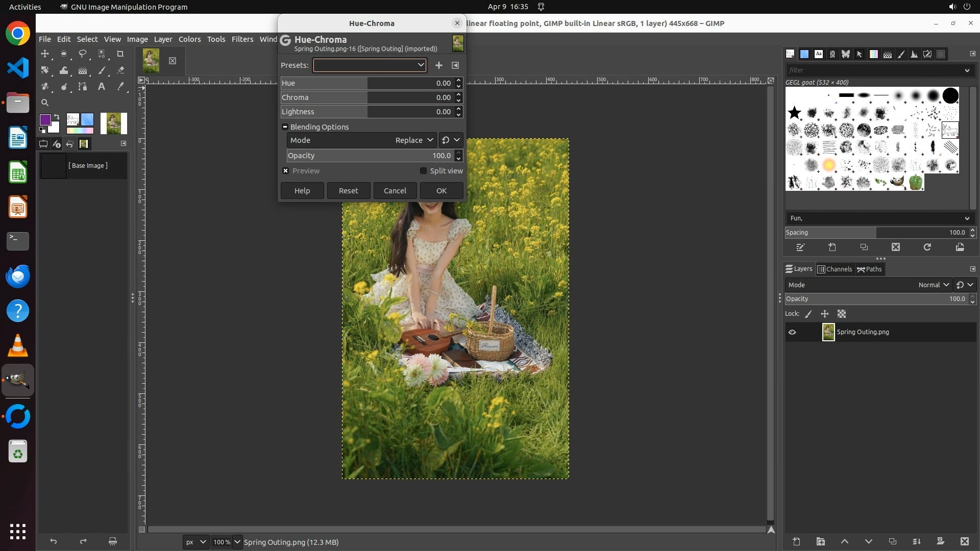Select the Text tool
This screenshot has height=551, width=980.
click(102, 87)
